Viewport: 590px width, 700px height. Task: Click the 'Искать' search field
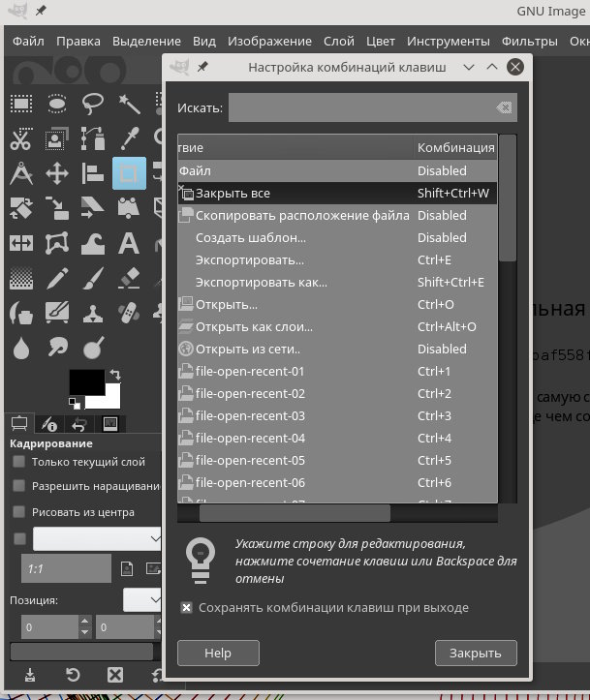point(361,107)
